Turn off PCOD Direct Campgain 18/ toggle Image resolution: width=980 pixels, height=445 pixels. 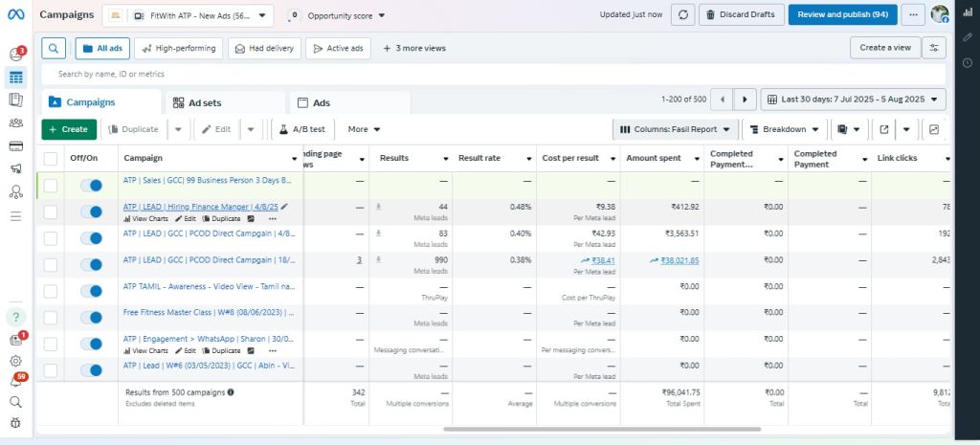click(x=91, y=264)
